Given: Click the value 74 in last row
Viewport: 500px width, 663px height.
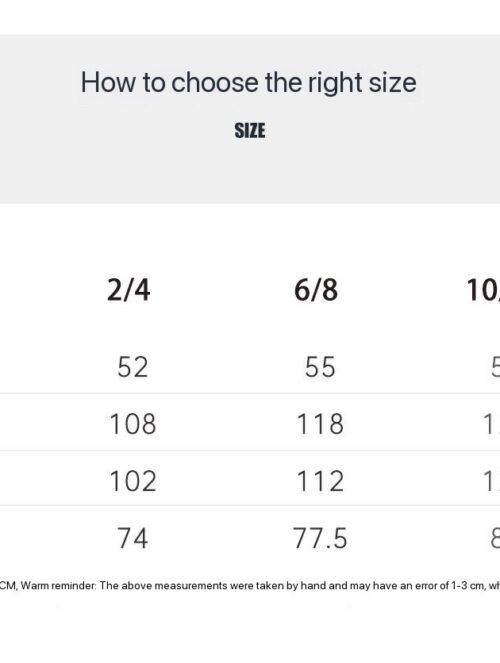Looking at the screenshot, I should pos(133,538).
